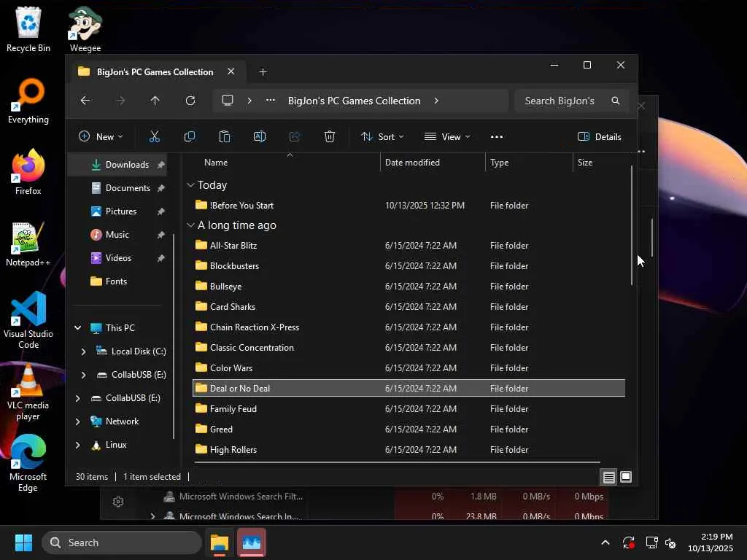Click the Copy icon in toolbar
This screenshot has height=560, width=747.
pos(190,136)
